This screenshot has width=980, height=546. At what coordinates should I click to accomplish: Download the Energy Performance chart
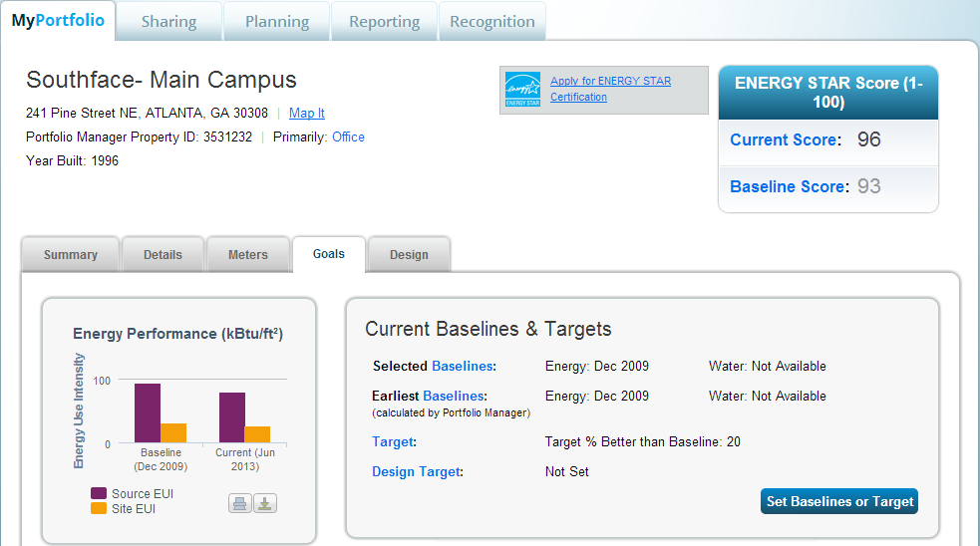coord(265,503)
